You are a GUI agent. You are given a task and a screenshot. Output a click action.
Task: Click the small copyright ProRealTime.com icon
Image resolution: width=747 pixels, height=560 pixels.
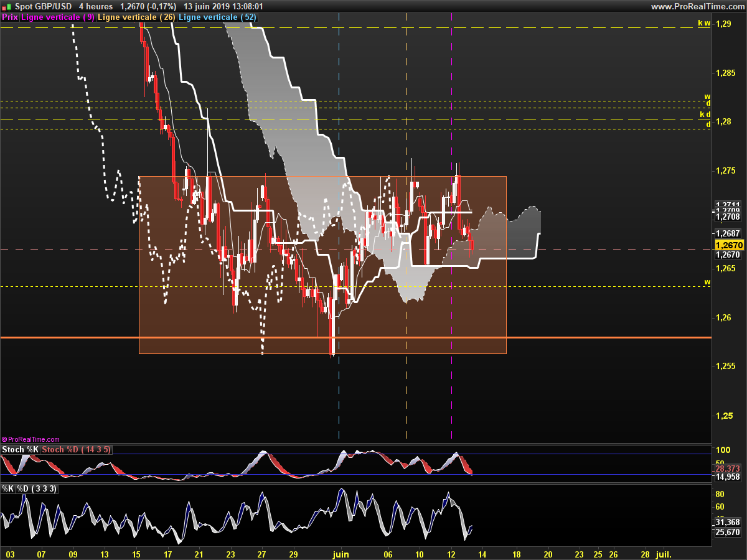click(x=4, y=439)
